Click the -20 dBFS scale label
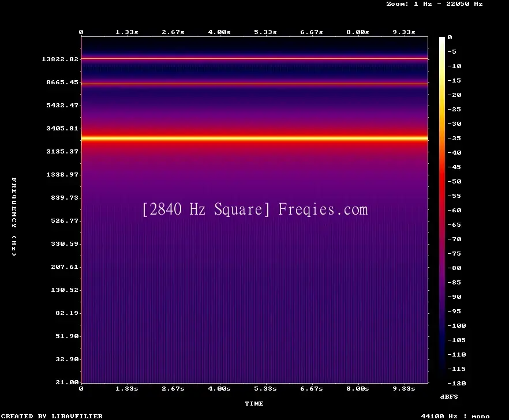Screen dimensions: 509x420 (x=454, y=95)
